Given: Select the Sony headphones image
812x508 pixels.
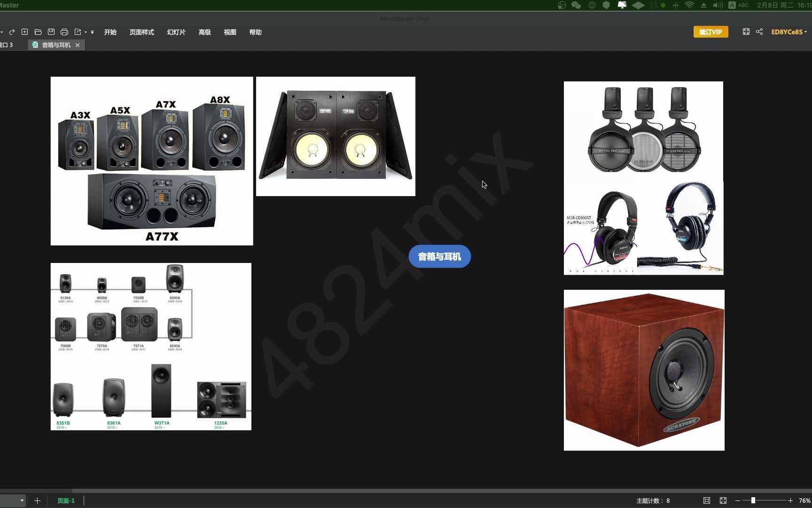Looking at the screenshot, I should tap(643, 228).
